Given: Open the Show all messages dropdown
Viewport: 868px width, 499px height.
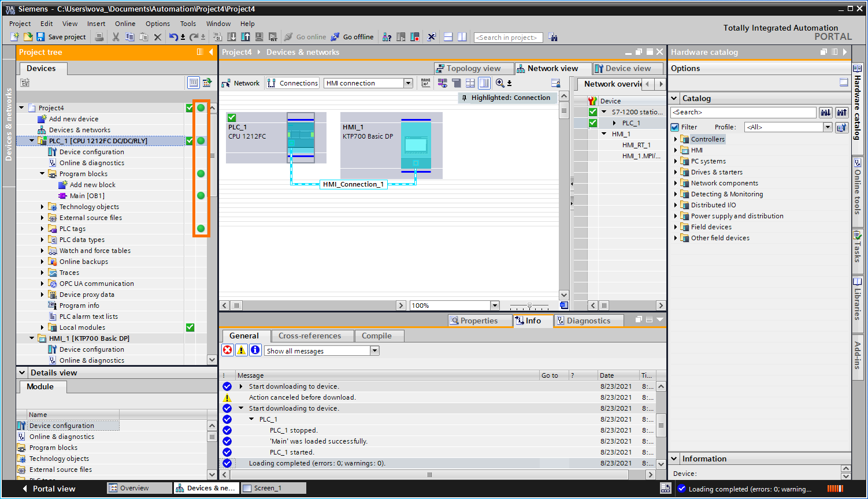Looking at the screenshot, I should 374,351.
